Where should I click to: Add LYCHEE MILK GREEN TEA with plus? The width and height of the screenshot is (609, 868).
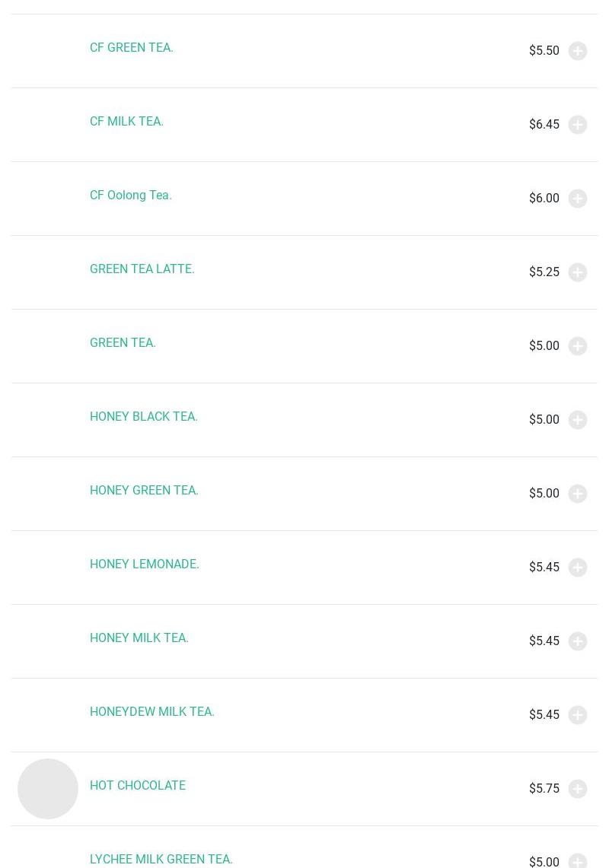(578, 861)
